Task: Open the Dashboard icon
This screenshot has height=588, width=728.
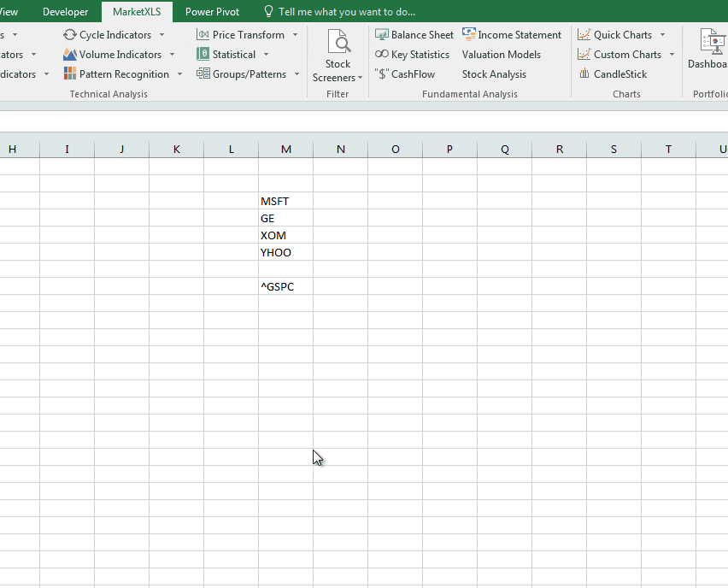Action: [713, 42]
